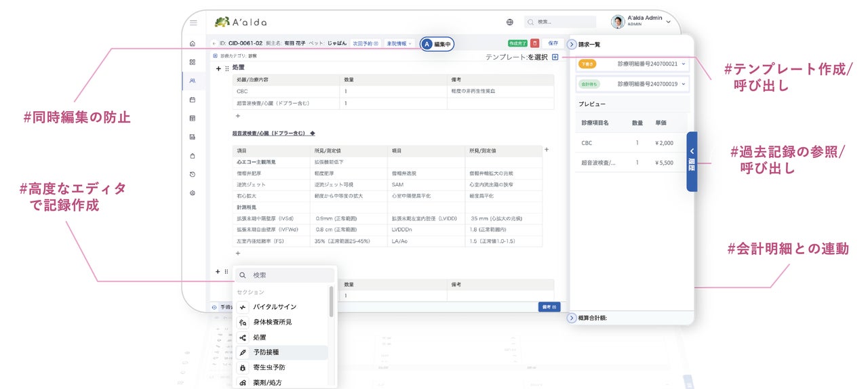Open the blue 履歴 side tab
Image resolution: width=868 pixels, height=389 pixels.
692,161
